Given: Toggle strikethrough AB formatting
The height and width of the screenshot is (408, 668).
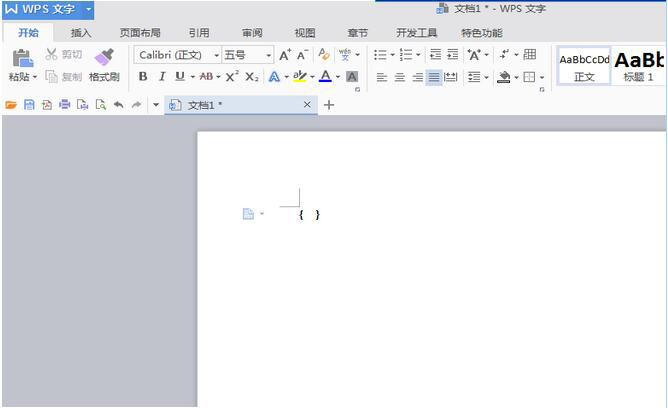Looking at the screenshot, I should tap(207, 77).
